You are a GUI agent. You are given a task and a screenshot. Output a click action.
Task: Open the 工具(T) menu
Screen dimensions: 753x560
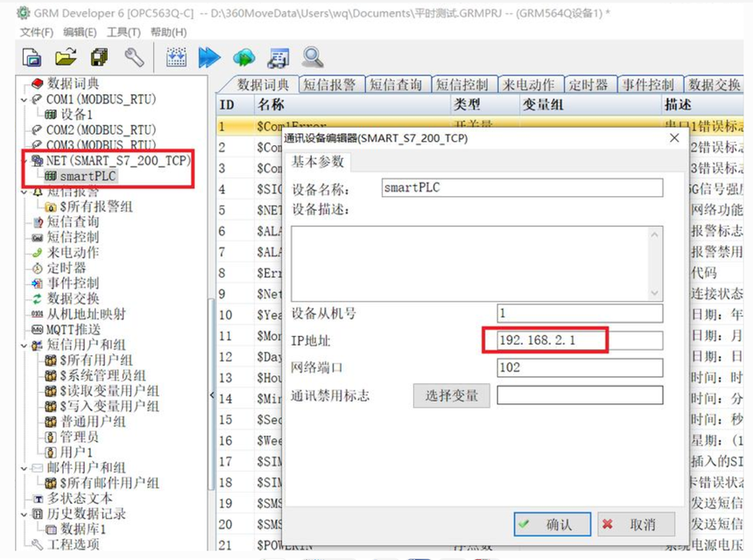click(123, 32)
